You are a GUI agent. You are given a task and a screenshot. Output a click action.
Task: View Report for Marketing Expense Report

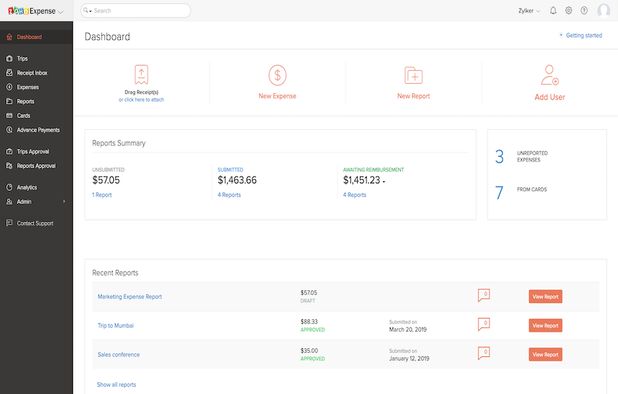tap(545, 297)
